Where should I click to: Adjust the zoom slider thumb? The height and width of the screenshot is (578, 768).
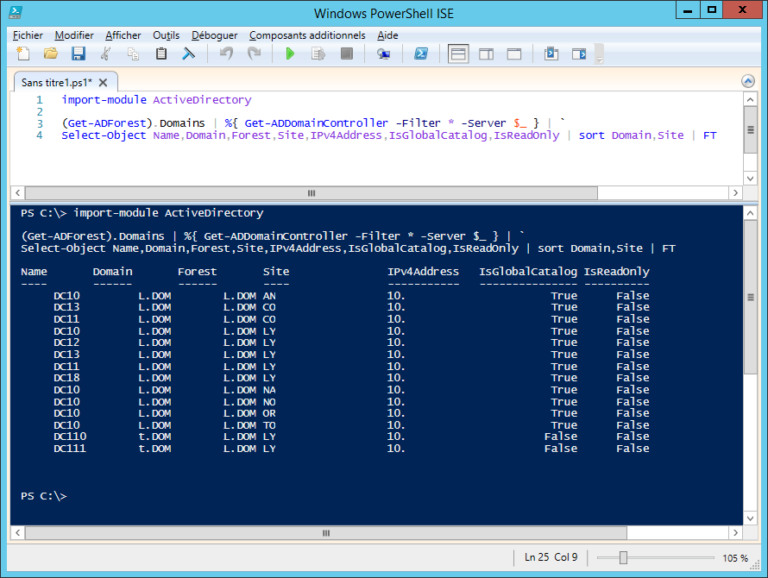click(x=623, y=557)
